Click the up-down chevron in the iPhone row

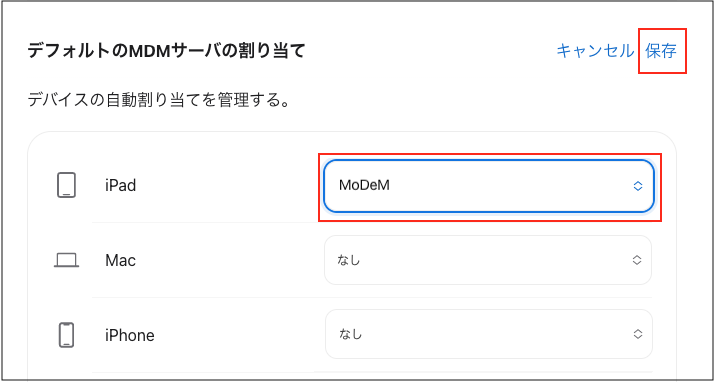[x=638, y=334]
